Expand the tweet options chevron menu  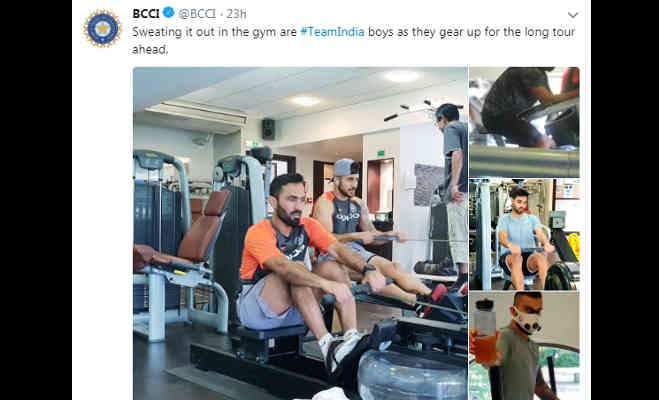pos(573,15)
